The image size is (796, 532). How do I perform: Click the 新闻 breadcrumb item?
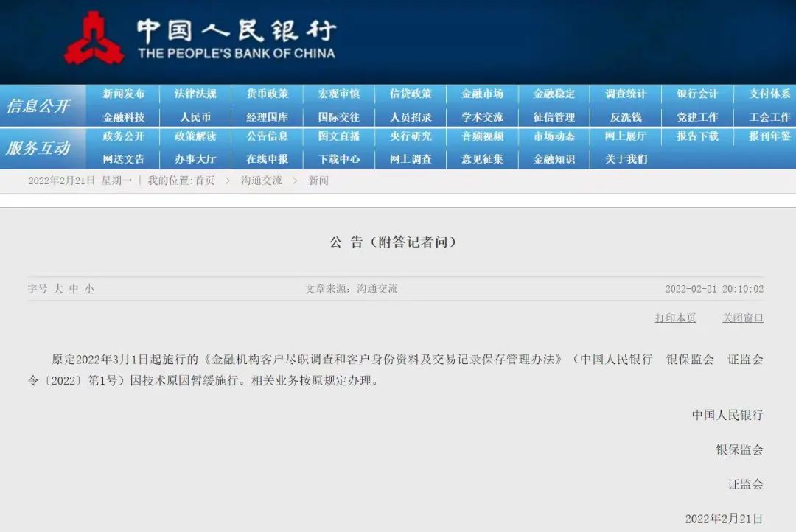318,181
